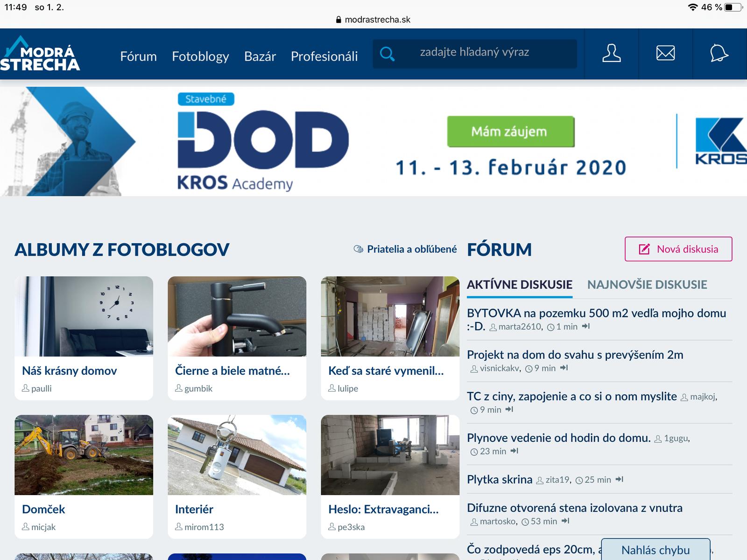This screenshot has width=747, height=560.
Task: Go to the Bazár section
Action: [260, 56]
